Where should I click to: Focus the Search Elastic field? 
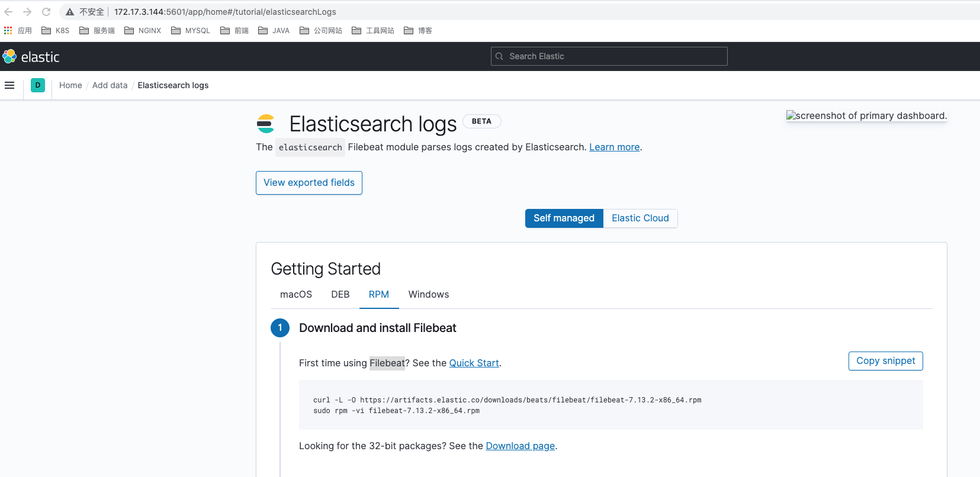tap(609, 56)
